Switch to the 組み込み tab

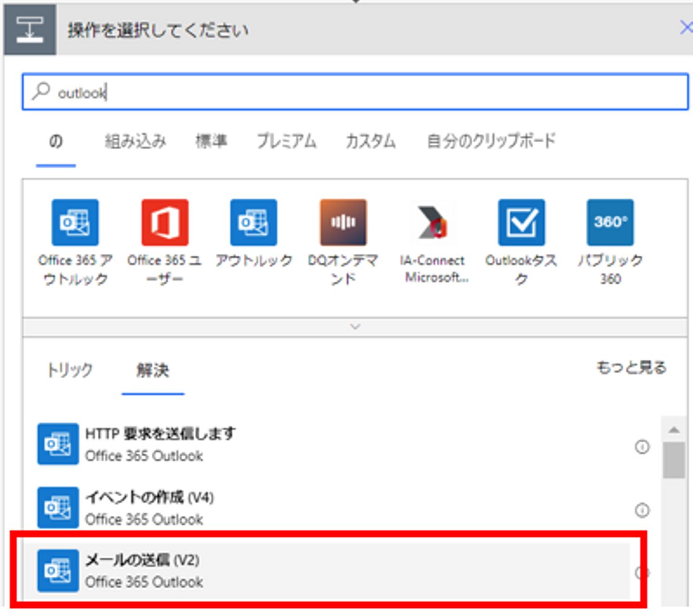pyautogui.click(x=136, y=141)
